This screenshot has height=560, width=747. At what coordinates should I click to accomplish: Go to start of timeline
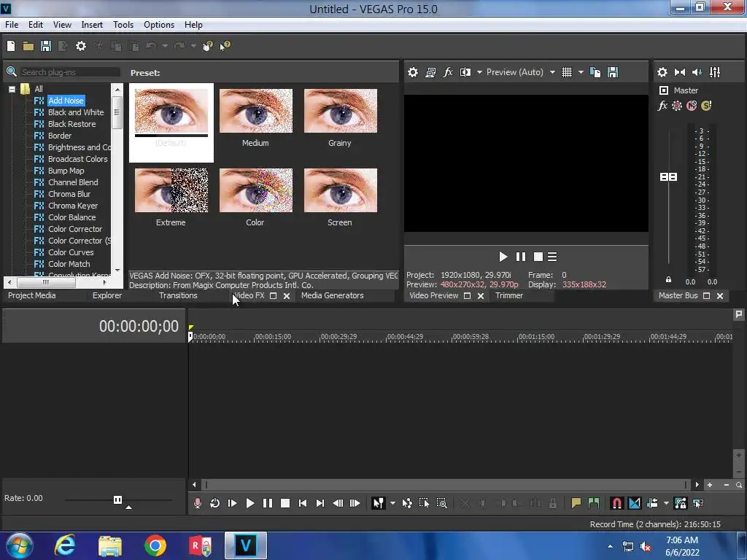(x=303, y=503)
